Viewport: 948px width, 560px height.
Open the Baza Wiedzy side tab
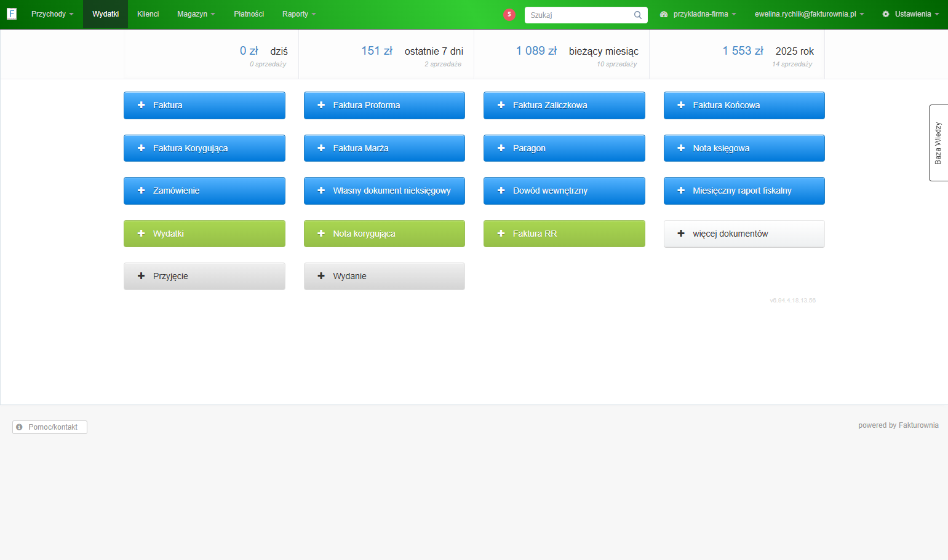pyautogui.click(x=938, y=143)
